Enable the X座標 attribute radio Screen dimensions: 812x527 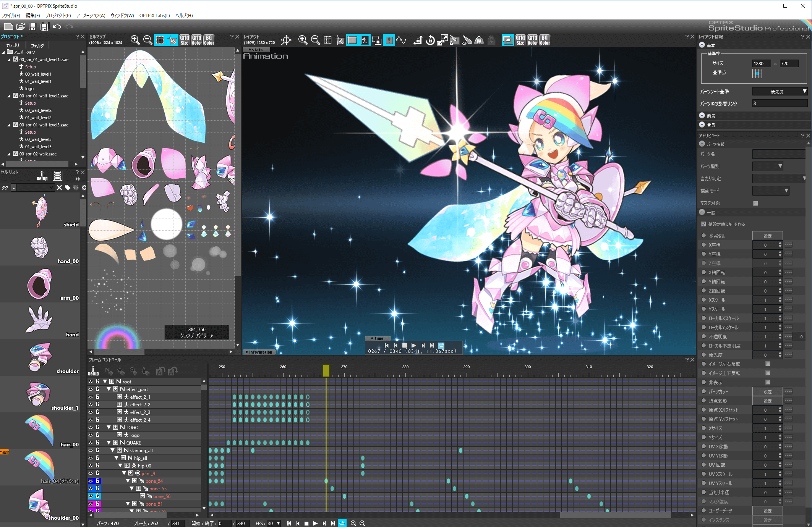pos(703,245)
